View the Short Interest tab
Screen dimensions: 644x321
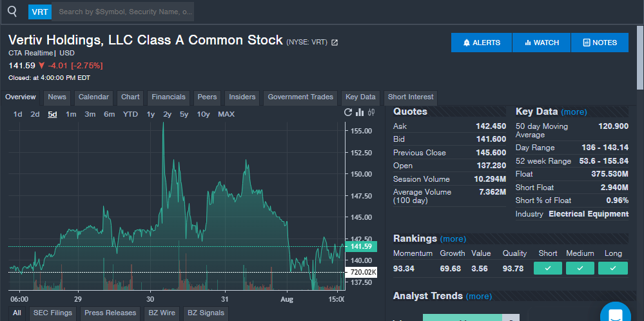tap(410, 97)
